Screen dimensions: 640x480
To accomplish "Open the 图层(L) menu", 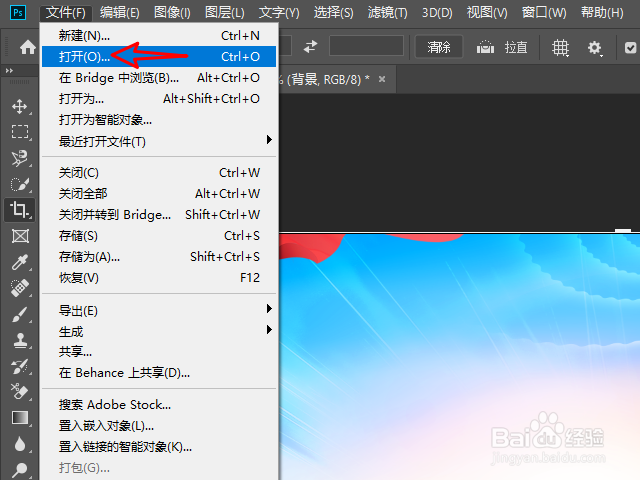I will [x=225, y=13].
